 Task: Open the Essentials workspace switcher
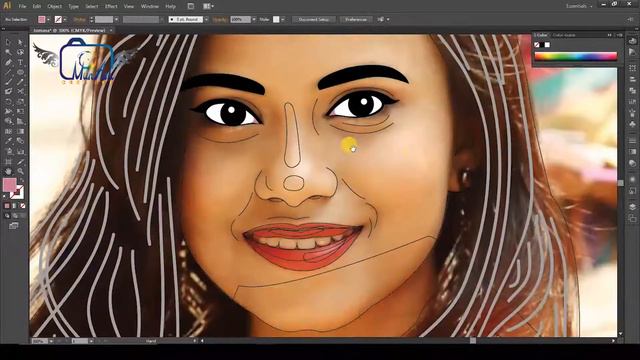point(579,6)
